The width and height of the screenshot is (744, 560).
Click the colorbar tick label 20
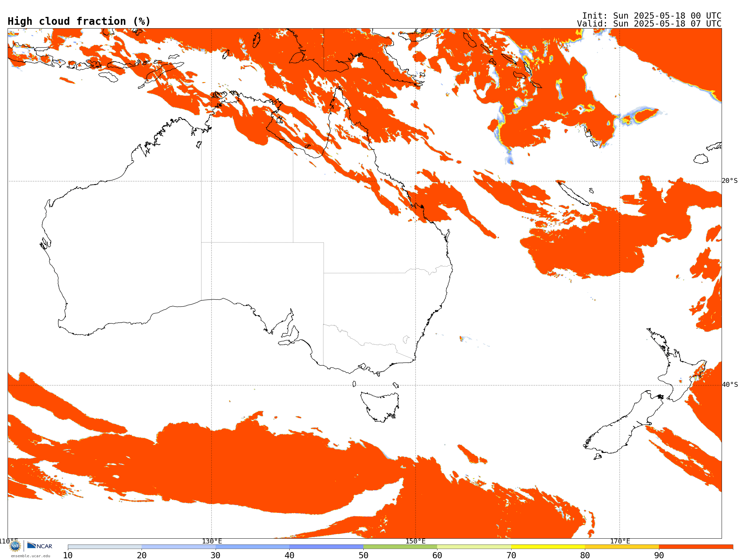pos(142,556)
